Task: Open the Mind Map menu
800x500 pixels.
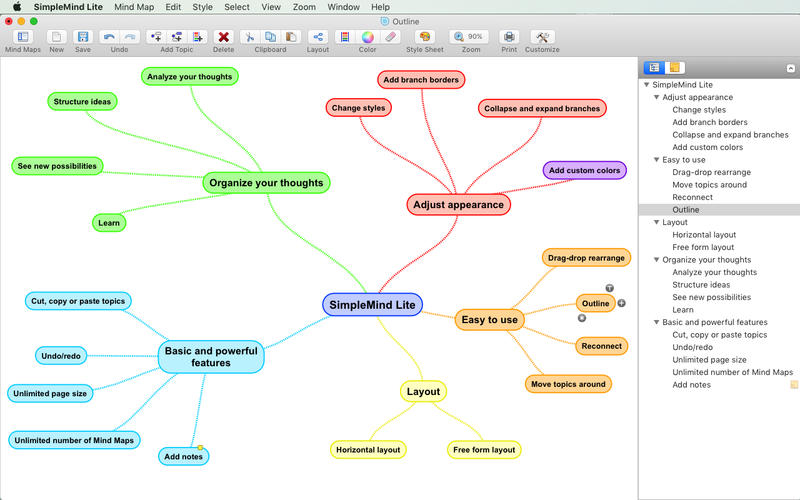Action: click(x=134, y=7)
